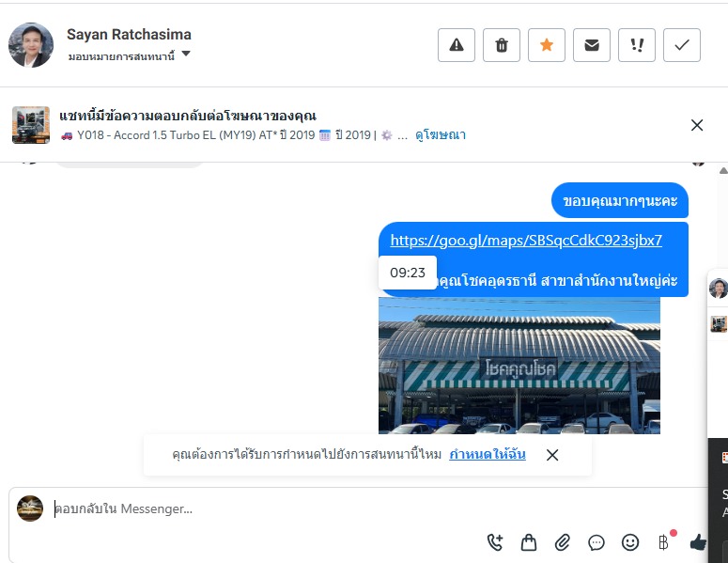Viewport: 728px width, 563px height.
Task: Open the ad thumbnail in the banner
Action: click(x=31, y=125)
